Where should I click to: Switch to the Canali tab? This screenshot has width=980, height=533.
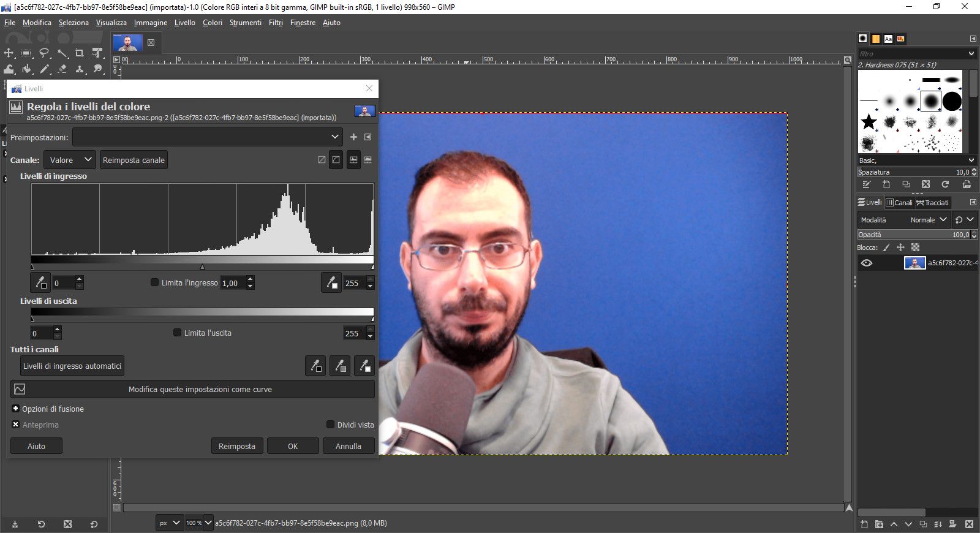(x=899, y=203)
